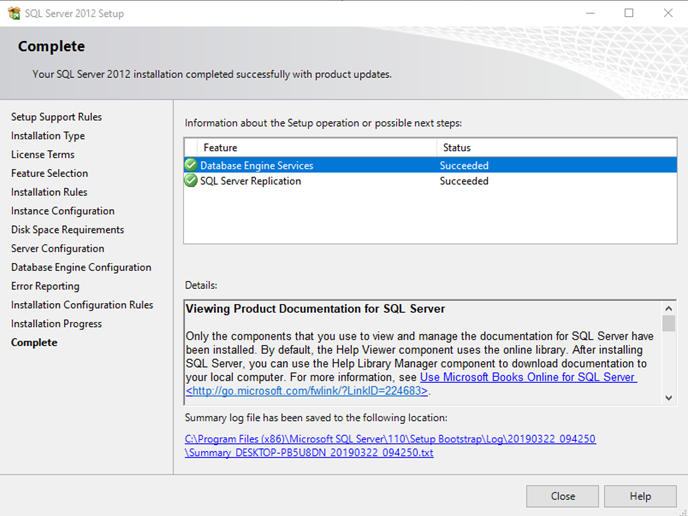Click the bold Complete step in sidebar
This screenshot has height=516, width=688.
[x=34, y=342]
